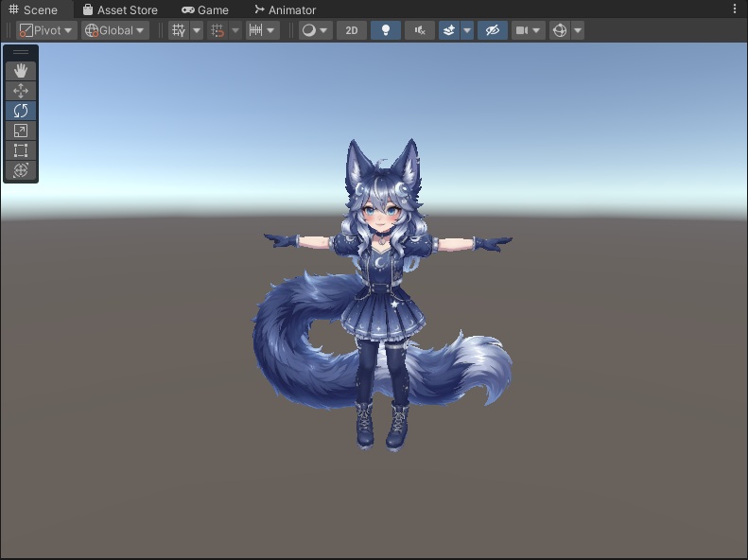Screen dimensions: 748x560
Task: Expand the grid settings dropdown arrow
Action: [x=197, y=30]
